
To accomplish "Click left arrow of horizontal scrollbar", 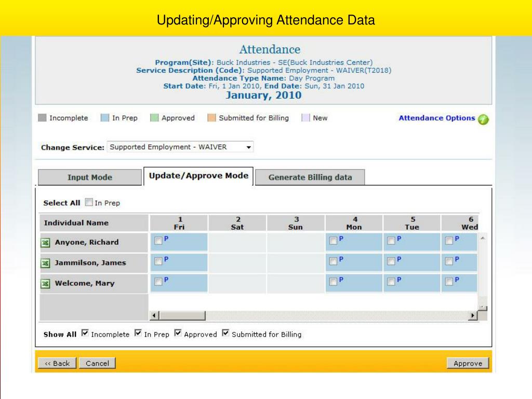I will tap(154, 315).
